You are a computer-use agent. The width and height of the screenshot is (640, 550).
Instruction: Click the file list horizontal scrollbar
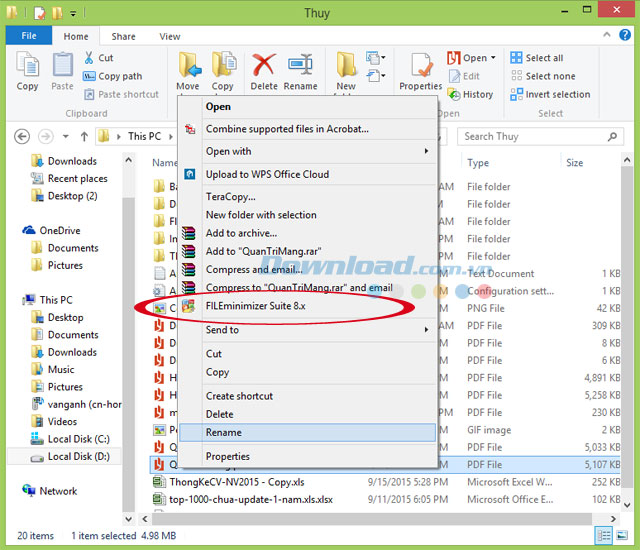coord(371,519)
